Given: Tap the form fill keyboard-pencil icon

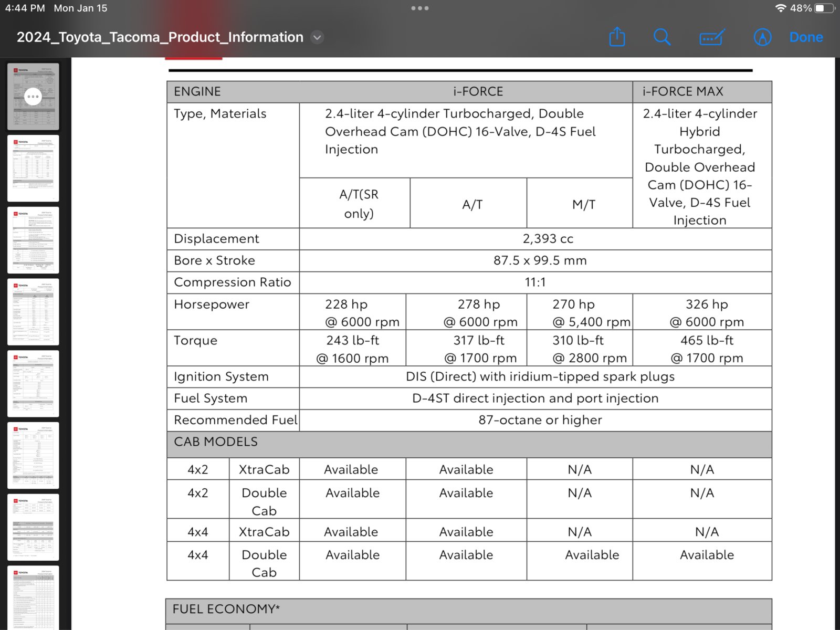Looking at the screenshot, I should (712, 37).
